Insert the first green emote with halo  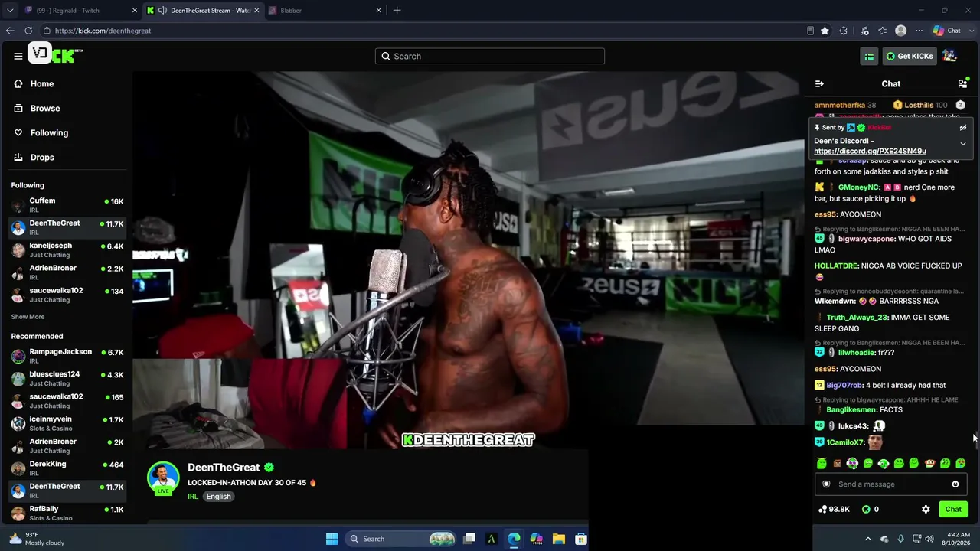pos(822,463)
